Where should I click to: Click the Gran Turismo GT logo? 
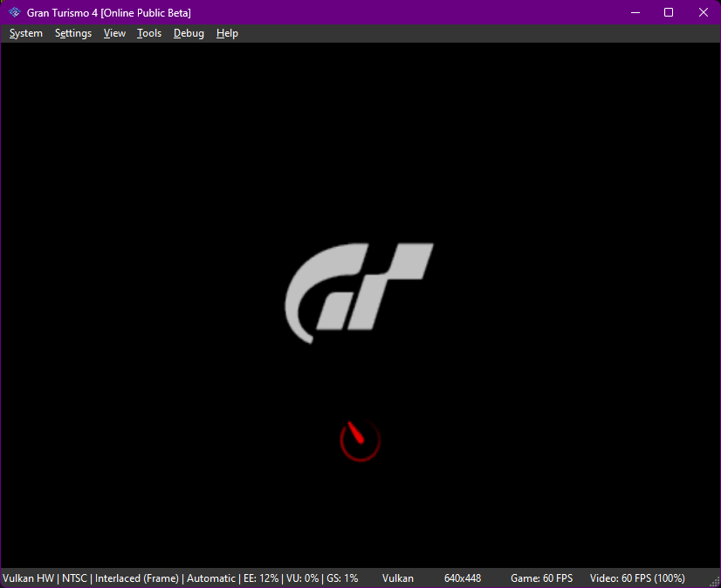click(x=359, y=293)
